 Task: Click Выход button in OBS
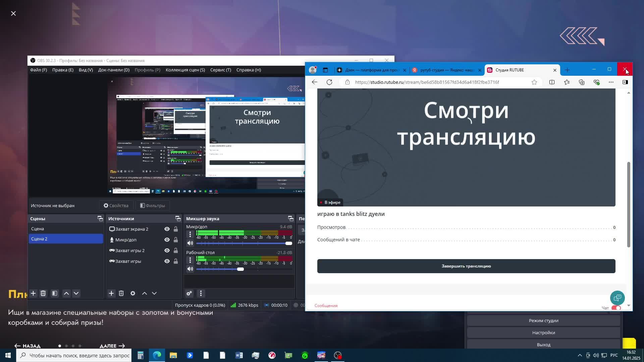click(543, 345)
